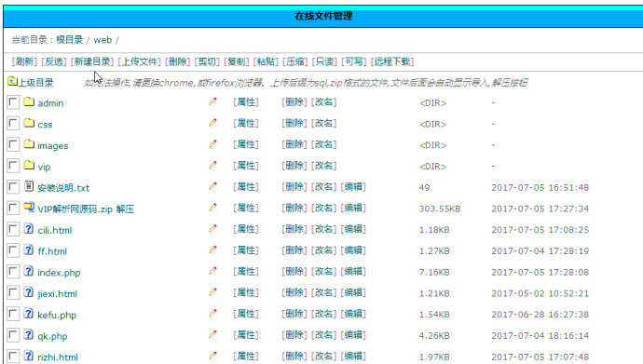Image resolution: width=643 pixels, height=364 pixels.
Task: Click 属性 for the admin folder
Action: (246, 102)
